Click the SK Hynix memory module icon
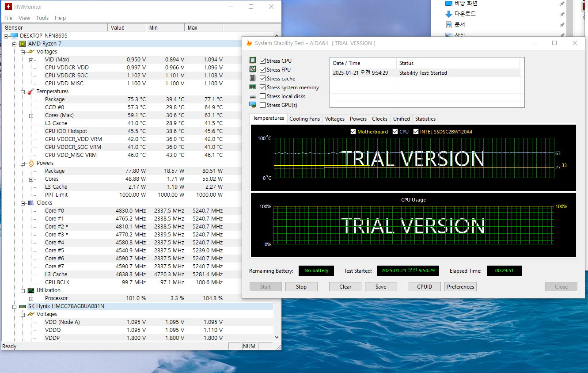 click(23, 306)
